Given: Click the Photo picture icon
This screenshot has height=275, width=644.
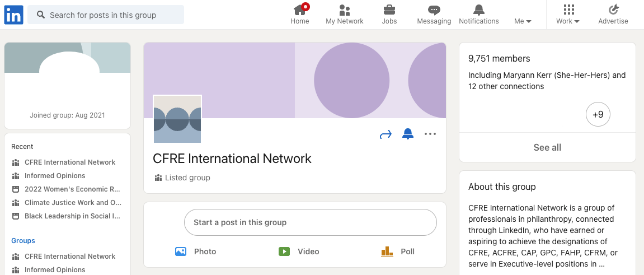Looking at the screenshot, I should tap(181, 251).
